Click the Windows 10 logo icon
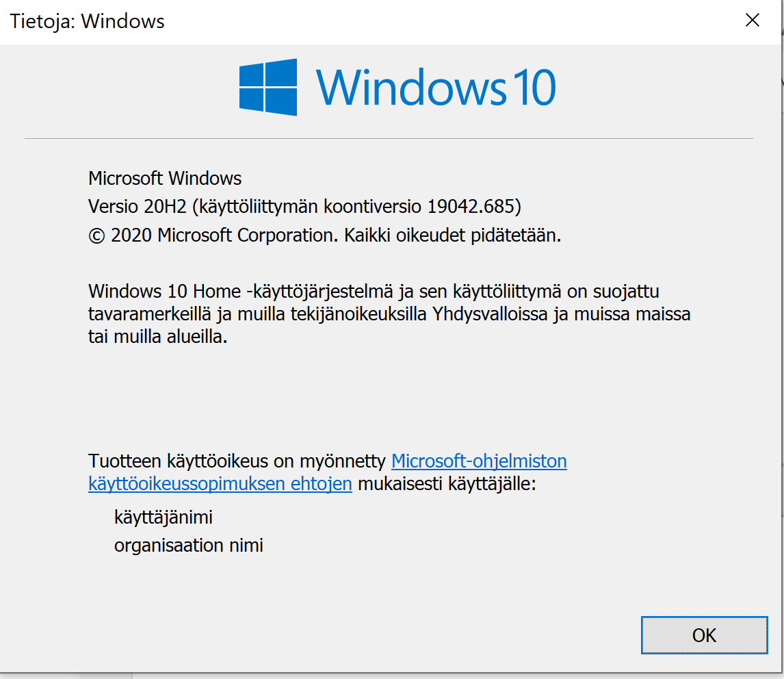Viewport: 784px width, 679px height. (x=268, y=87)
